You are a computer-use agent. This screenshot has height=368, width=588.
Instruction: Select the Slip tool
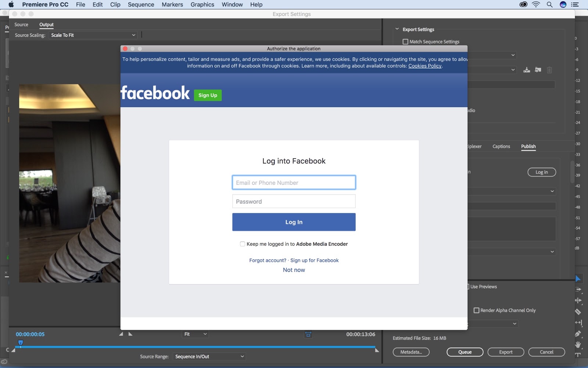[x=578, y=323]
